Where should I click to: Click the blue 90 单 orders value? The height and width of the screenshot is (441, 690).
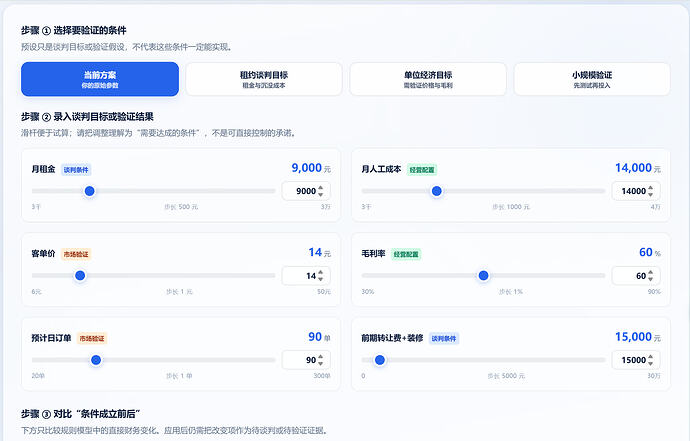coord(319,337)
